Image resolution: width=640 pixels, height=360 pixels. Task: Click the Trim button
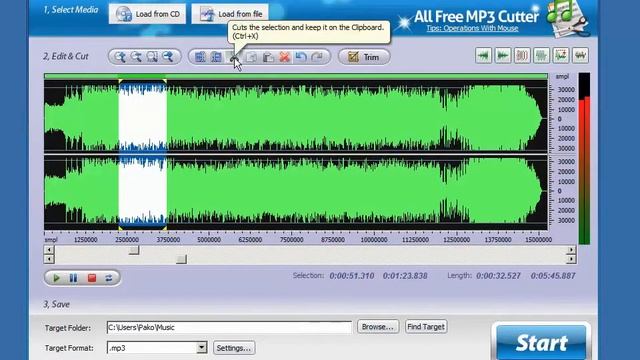point(364,57)
